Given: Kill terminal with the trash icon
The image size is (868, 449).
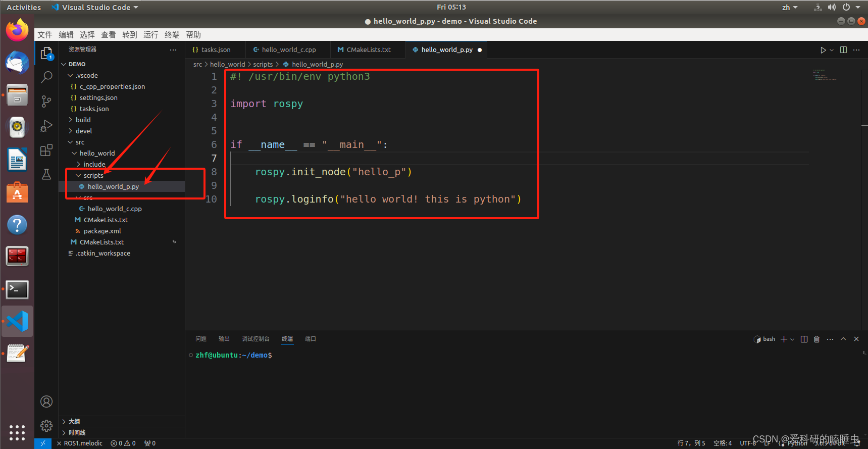Looking at the screenshot, I should pyautogui.click(x=816, y=339).
